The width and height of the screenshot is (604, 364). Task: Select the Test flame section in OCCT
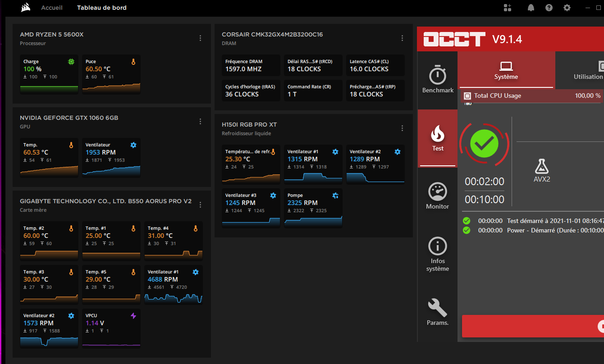[438, 138]
